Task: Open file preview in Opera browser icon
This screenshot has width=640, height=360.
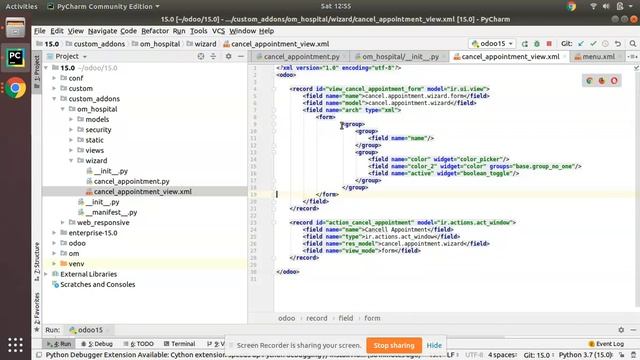Action: [614, 81]
